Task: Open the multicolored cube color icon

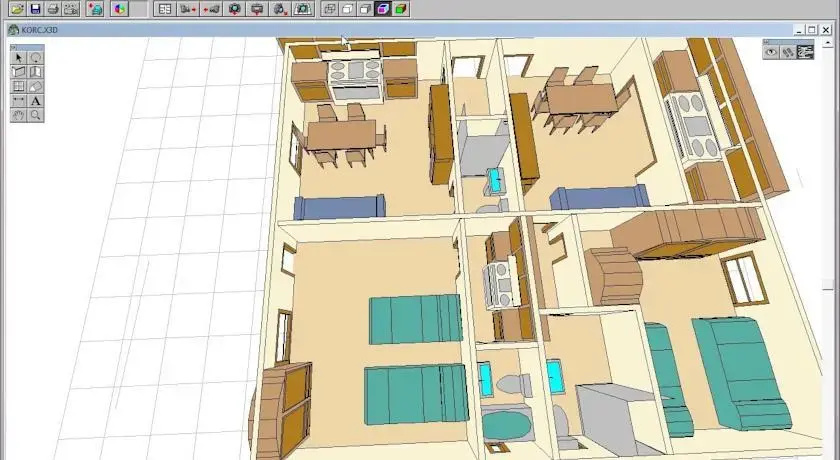Action: coord(119,9)
